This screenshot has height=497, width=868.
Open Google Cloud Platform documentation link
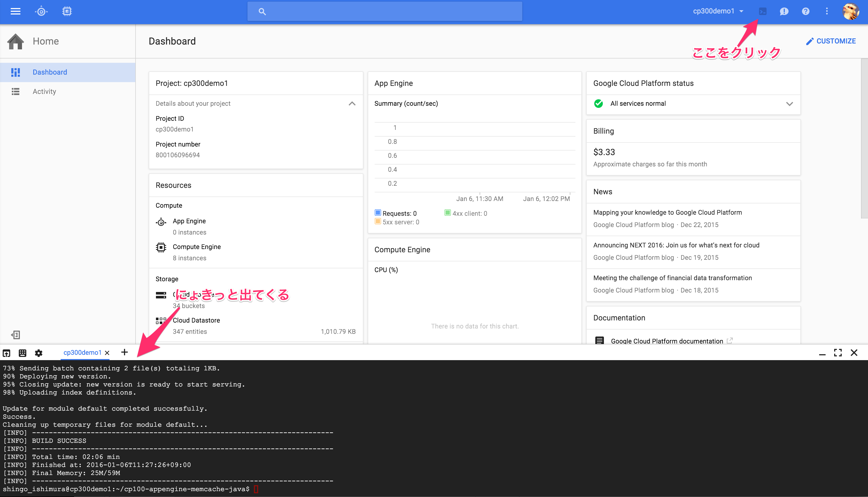tap(667, 341)
